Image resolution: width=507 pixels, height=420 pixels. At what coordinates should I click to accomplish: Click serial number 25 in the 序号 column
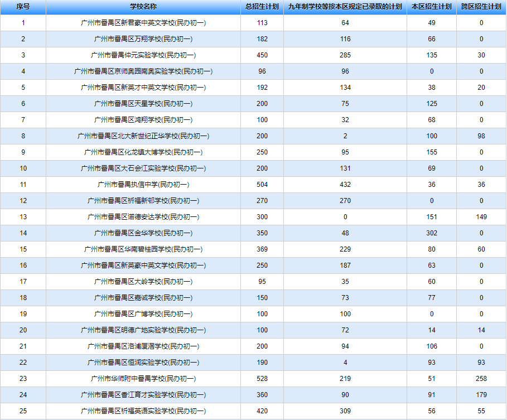(x=23, y=411)
